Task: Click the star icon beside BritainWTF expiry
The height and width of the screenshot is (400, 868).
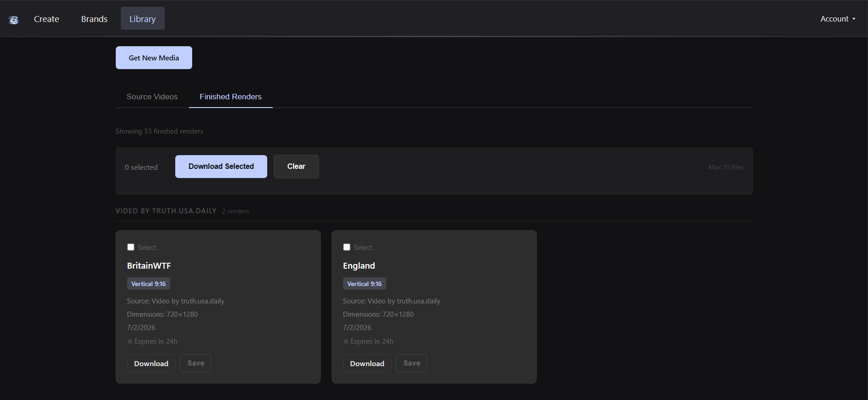Action: (x=130, y=341)
